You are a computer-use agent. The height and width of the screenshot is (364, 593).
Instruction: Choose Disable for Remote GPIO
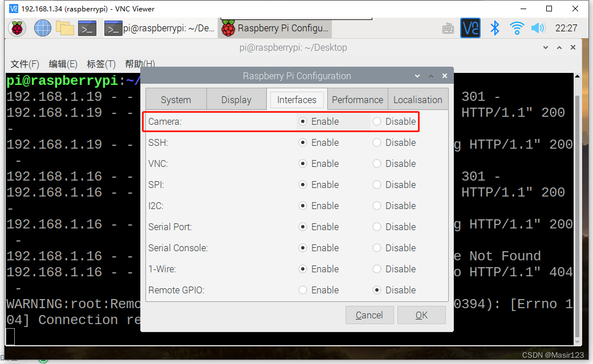[x=394, y=291]
